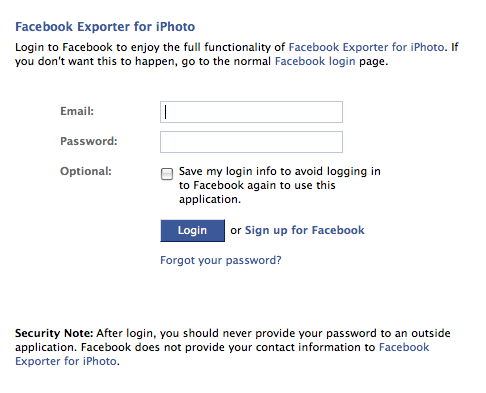The height and width of the screenshot is (393, 486).
Task: Go to the normal Facebook login link
Action: (x=315, y=61)
